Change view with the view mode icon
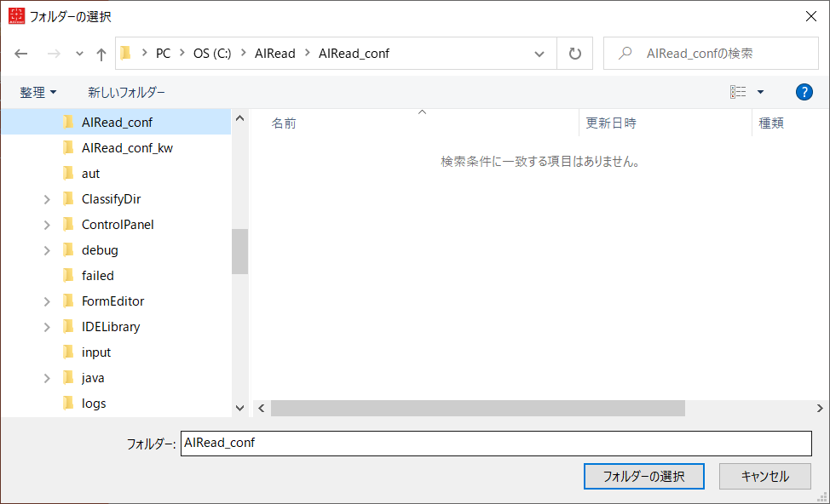 (738, 92)
